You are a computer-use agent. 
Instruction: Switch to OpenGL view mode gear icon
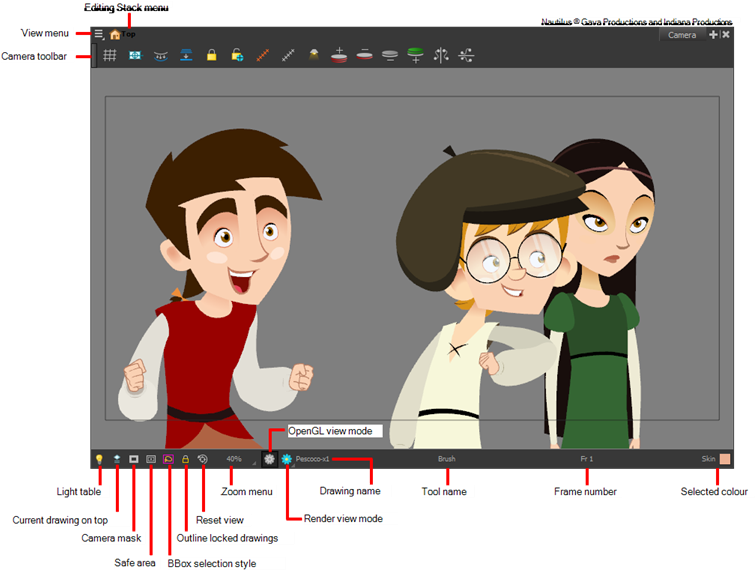point(269,459)
